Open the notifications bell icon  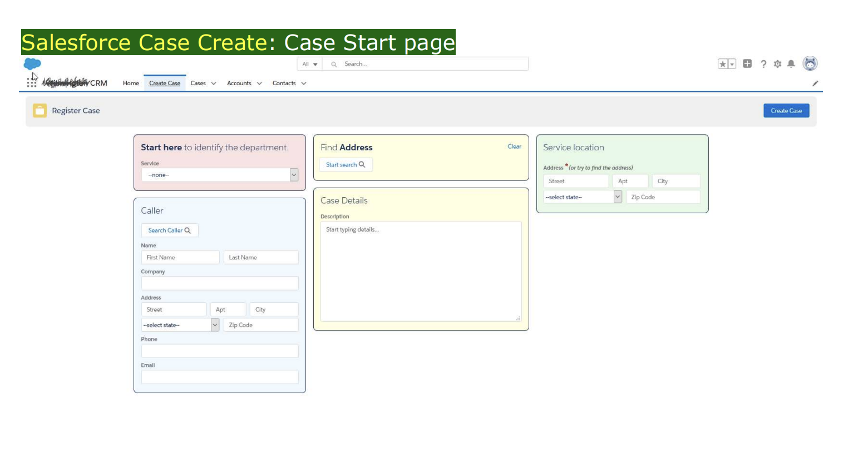click(791, 64)
